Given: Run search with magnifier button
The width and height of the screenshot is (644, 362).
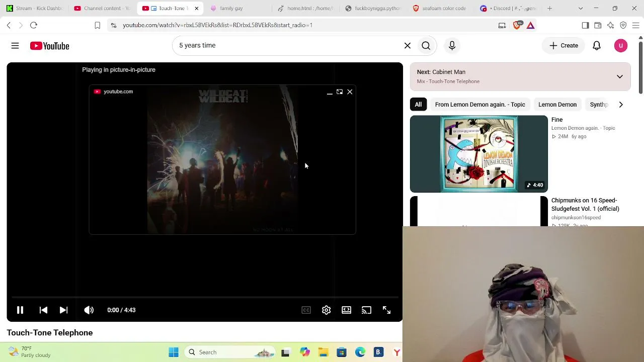Looking at the screenshot, I should (x=426, y=46).
